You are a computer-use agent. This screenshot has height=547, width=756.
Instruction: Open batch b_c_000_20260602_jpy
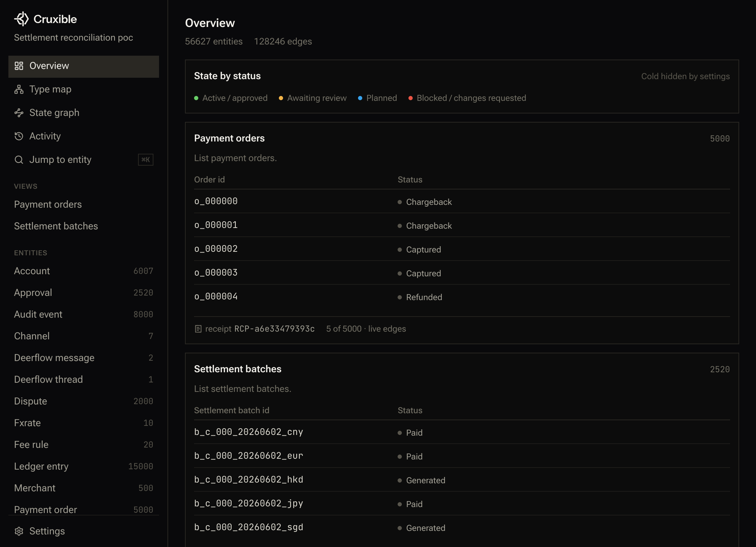[x=462, y=504]
